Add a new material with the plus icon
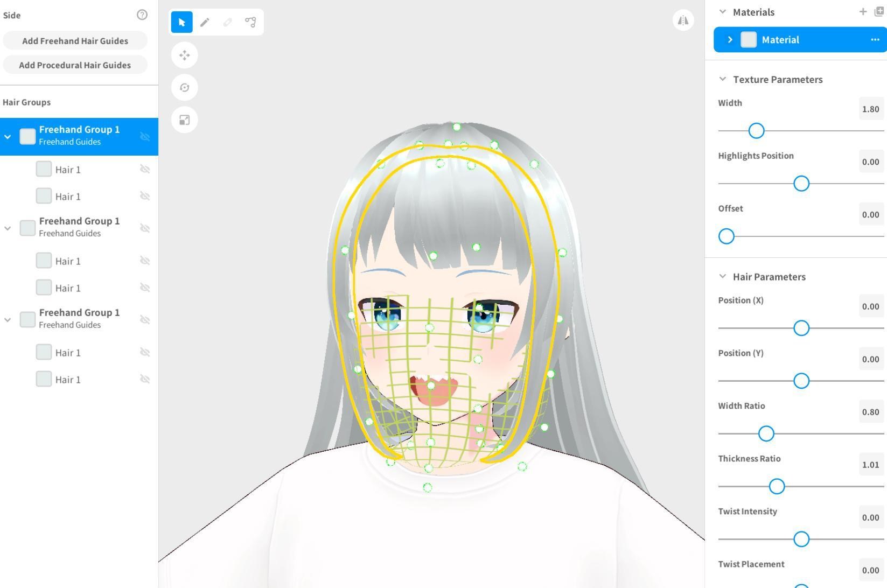887x588 pixels. click(x=864, y=11)
